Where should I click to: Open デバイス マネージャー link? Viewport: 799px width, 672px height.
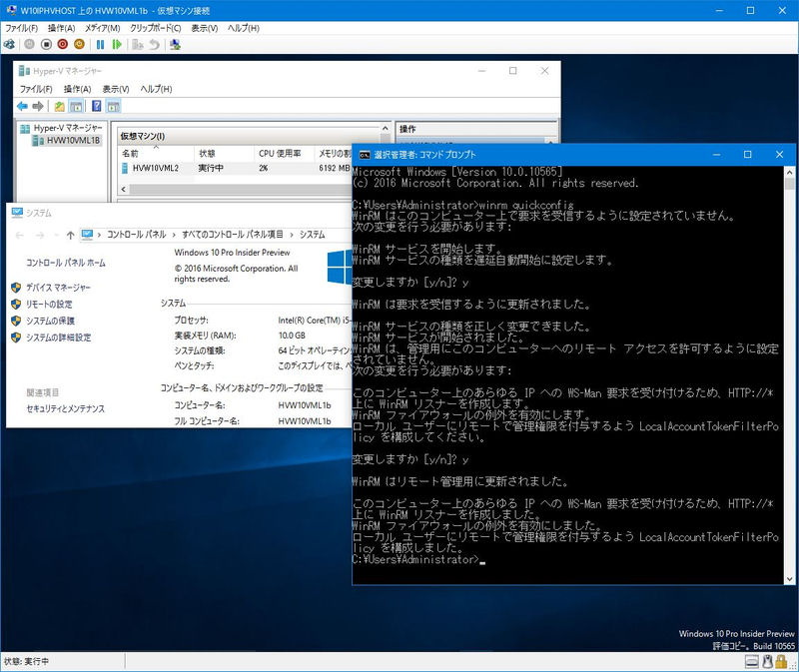59,288
